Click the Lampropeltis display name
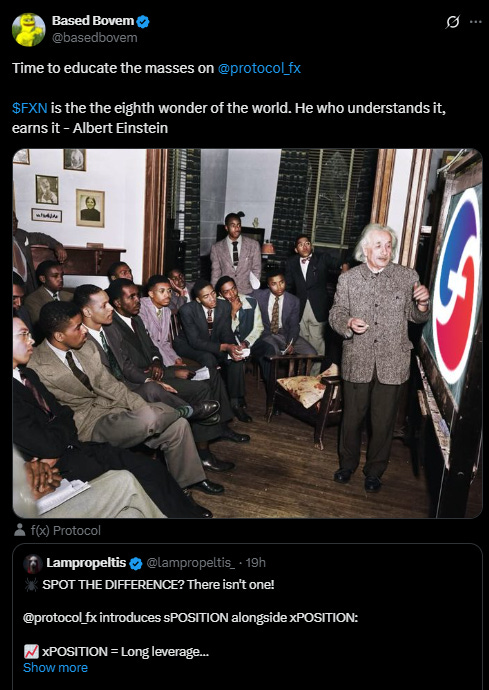Viewport: 489px width, 690px height. (x=86, y=563)
